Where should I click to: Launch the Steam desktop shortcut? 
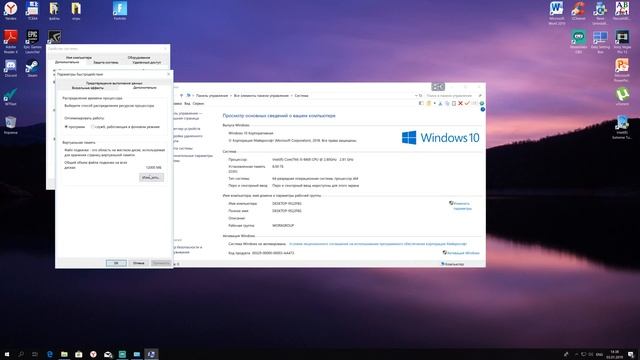coord(32,68)
